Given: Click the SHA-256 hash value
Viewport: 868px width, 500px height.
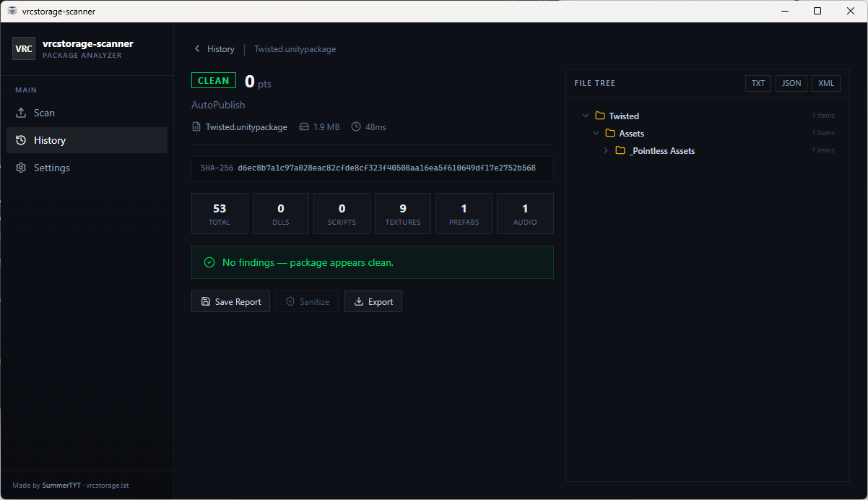Looking at the screenshot, I should 386,168.
